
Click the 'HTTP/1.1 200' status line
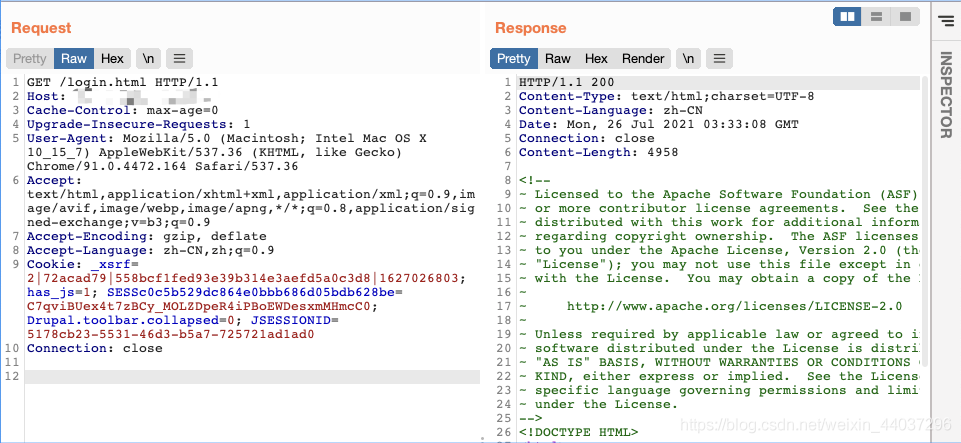point(566,82)
